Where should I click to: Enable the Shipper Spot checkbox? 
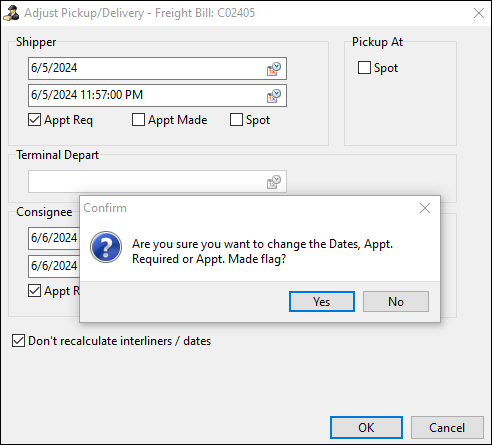point(236,120)
